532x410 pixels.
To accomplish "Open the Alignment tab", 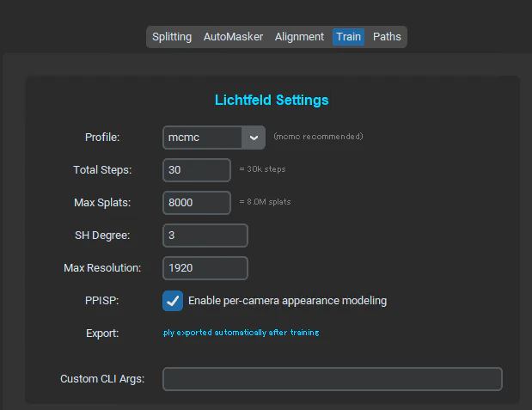I will pyautogui.click(x=299, y=37).
